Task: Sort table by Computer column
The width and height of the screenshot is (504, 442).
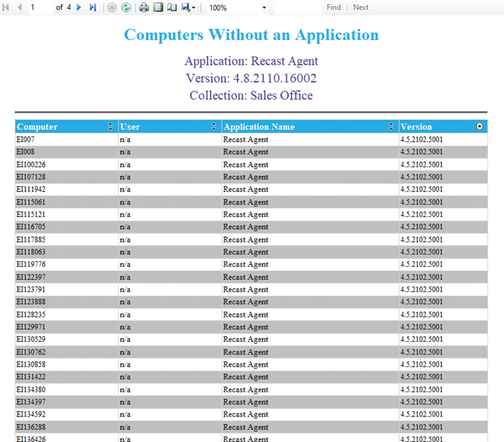Action: click(111, 126)
